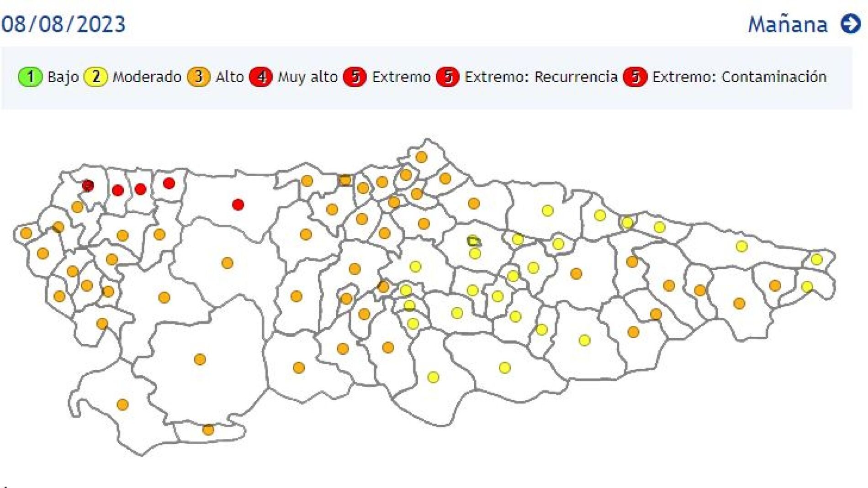
Task: Click the southernmost orange marker on the map
Action: tap(208, 430)
